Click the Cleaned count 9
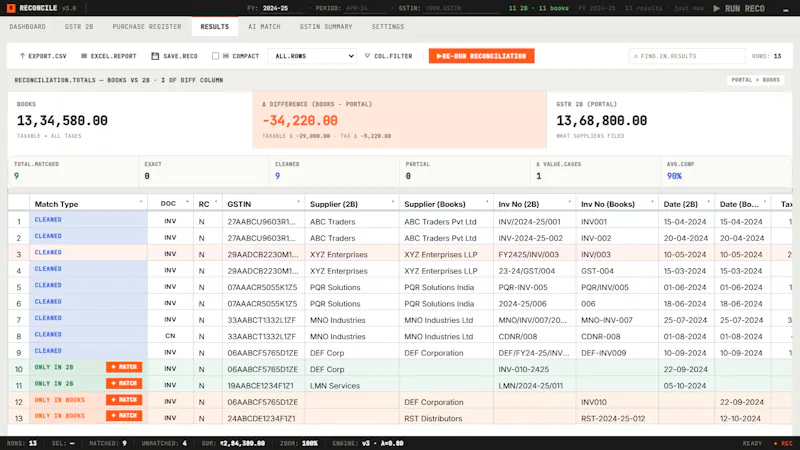Viewport: 800px width, 450px height. click(278, 176)
